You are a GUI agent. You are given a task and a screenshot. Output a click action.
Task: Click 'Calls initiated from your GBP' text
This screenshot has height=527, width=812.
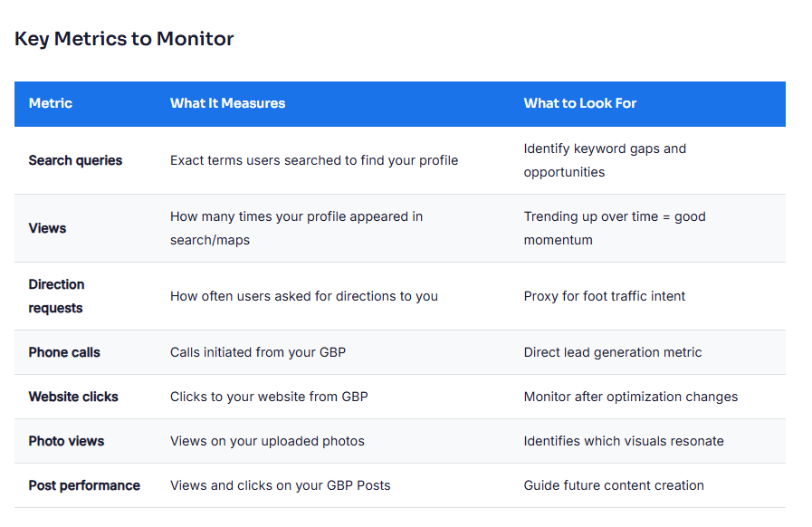click(x=257, y=352)
